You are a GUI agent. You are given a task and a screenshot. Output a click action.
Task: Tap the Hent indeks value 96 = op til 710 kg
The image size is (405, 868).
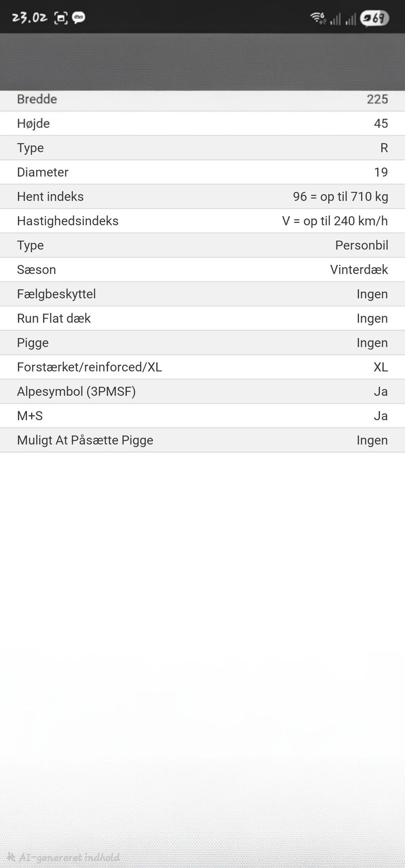(340, 197)
